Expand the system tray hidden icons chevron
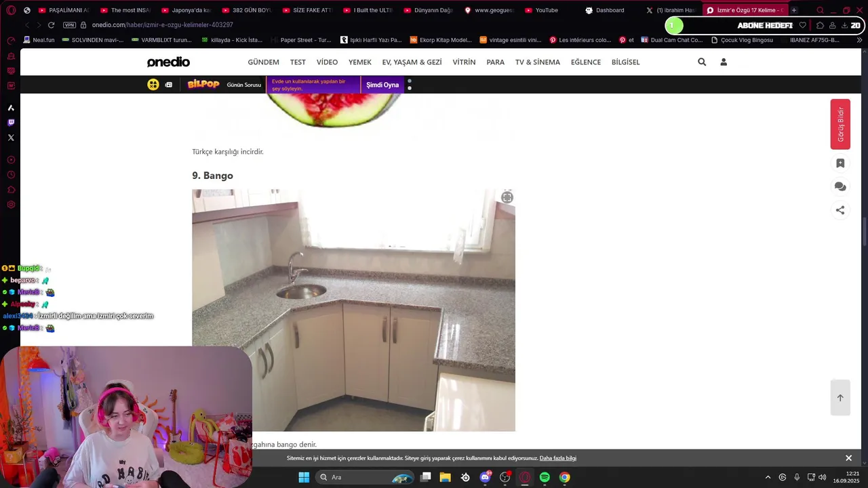868x488 pixels. point(768,477)
